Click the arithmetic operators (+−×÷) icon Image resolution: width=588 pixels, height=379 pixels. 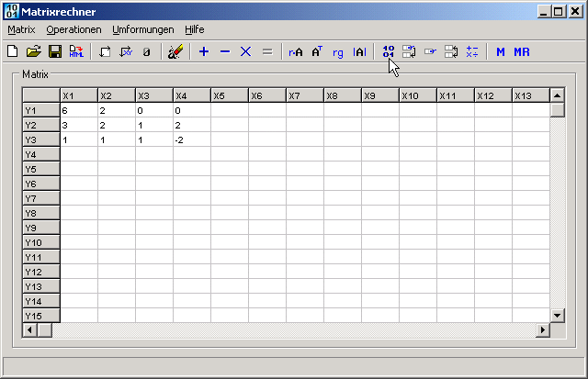(472, 51)
